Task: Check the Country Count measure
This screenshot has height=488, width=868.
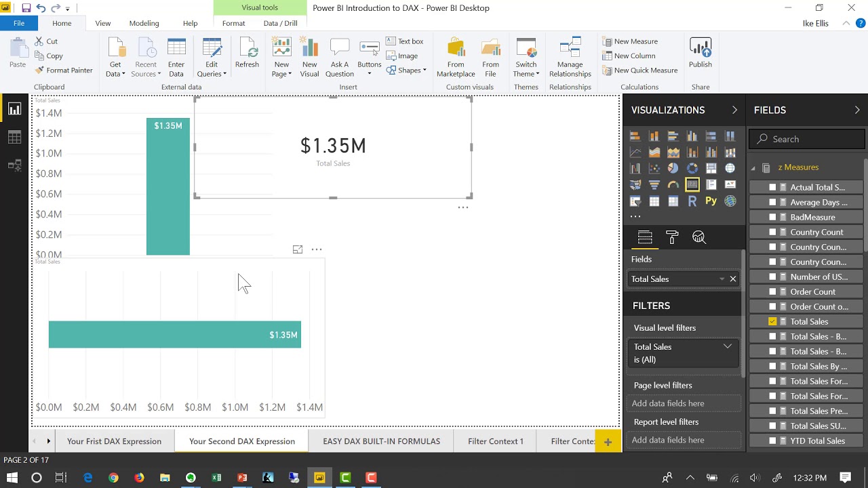Action: coord(772,232)
